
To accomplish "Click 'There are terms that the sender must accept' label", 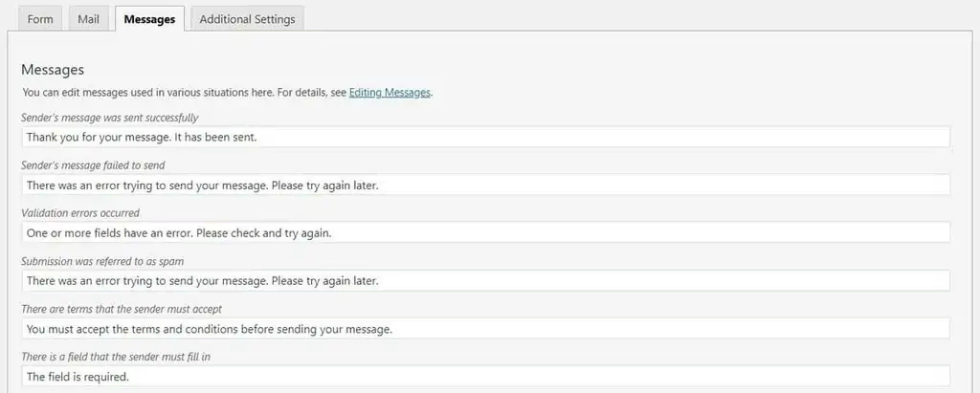I will [x=122, y=309].
